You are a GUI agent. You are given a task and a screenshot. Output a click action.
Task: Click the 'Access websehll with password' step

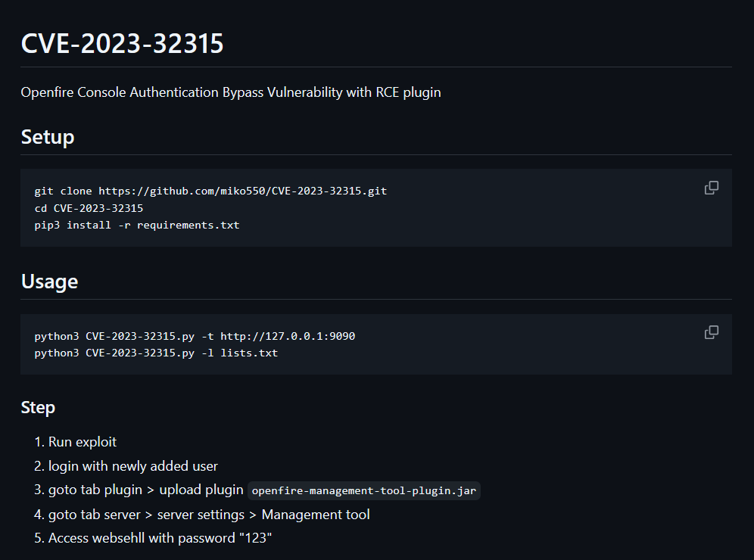click(x=160, y=538)
